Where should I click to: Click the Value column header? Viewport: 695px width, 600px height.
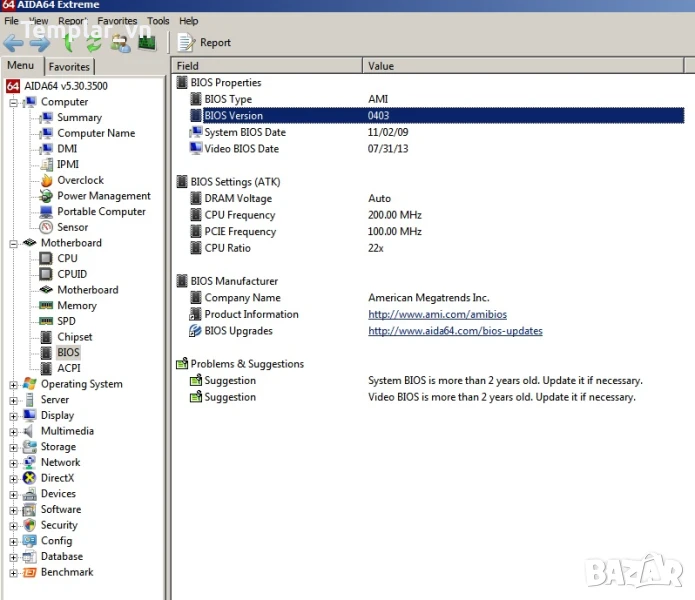click(381, 66)
